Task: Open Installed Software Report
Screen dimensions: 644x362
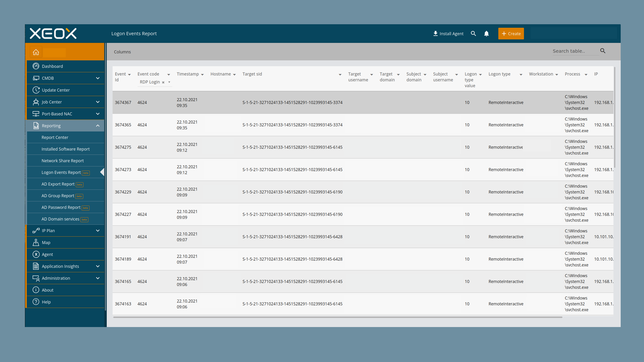Action: 65,149
